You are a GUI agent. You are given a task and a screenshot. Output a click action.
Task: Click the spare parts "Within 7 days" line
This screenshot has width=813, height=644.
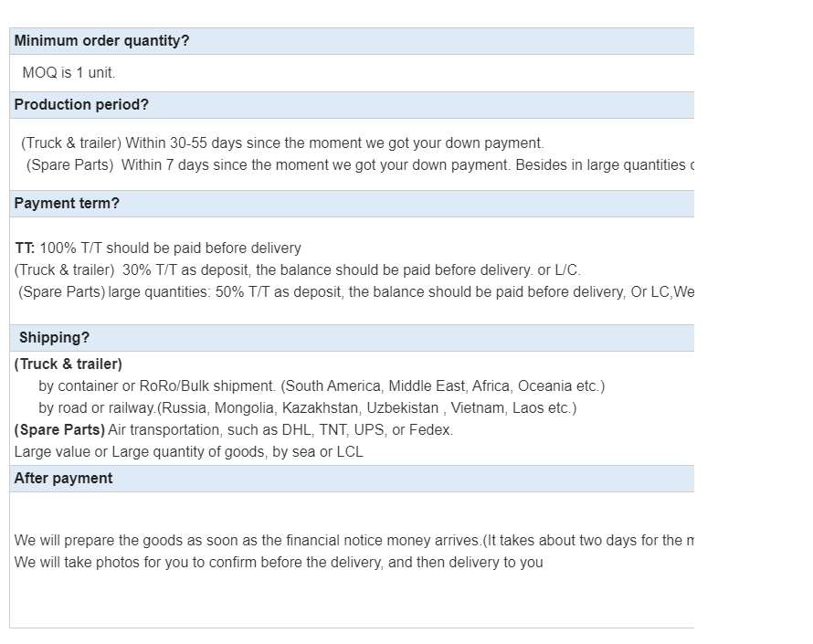pyautogui.click(x=356, y=165)
